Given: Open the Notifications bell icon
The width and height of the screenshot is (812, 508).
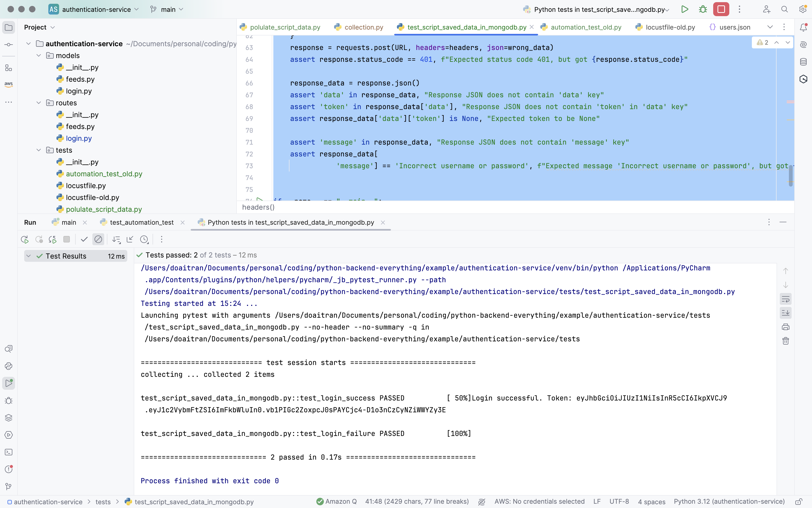Looking at the screenshot, I should pos(803,27).
